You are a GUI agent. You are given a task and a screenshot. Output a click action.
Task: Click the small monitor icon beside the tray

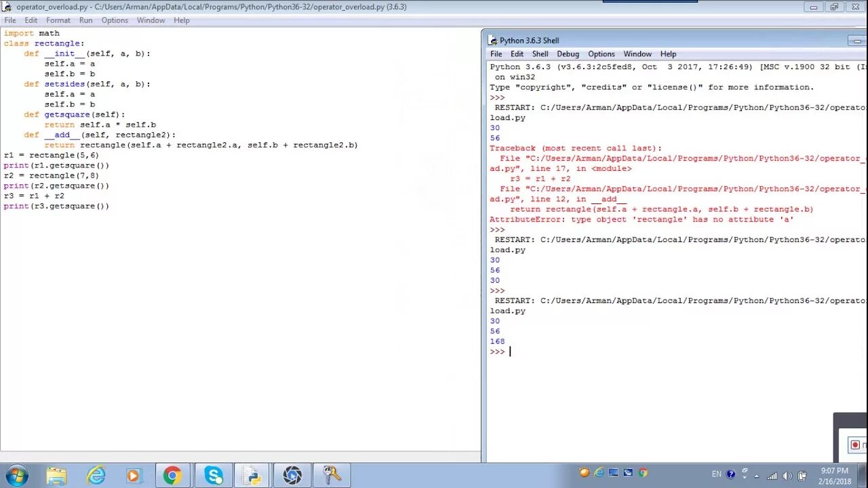pyautogui.click(x=614, y=473)
